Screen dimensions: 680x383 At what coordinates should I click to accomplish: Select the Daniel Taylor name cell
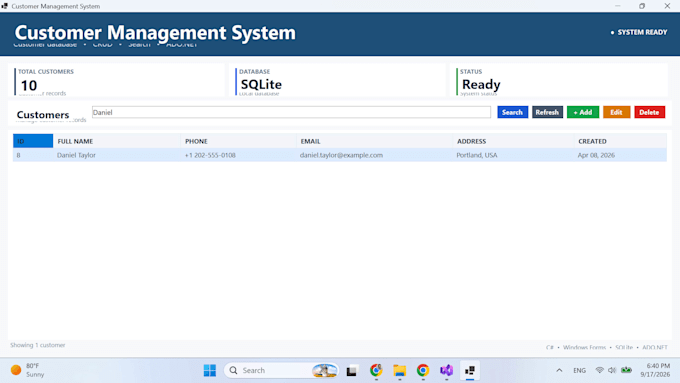pos(117,155)
